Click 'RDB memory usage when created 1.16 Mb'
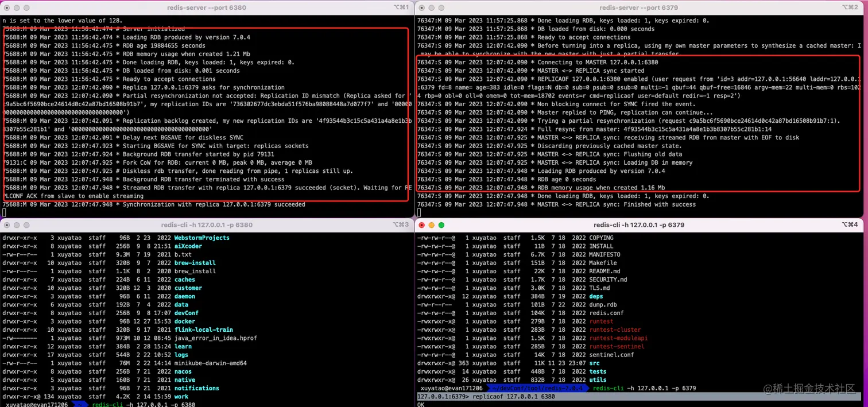Viewport: 868px width, 407px height. pos(541,188)
